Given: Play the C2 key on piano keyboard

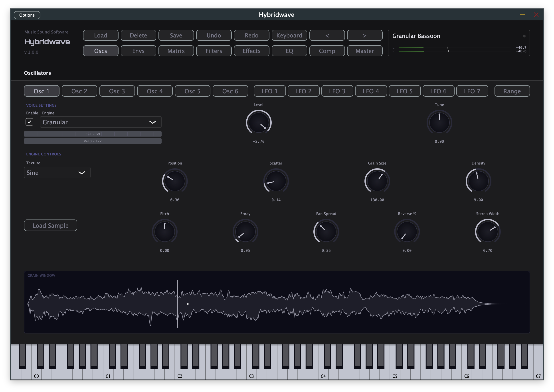Looking at the screenshot, I should click(180, 374).
